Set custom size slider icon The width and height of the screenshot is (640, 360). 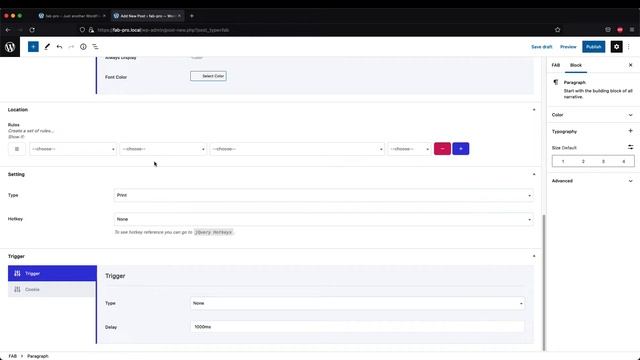pyautogui.click(x=630, y=147)
